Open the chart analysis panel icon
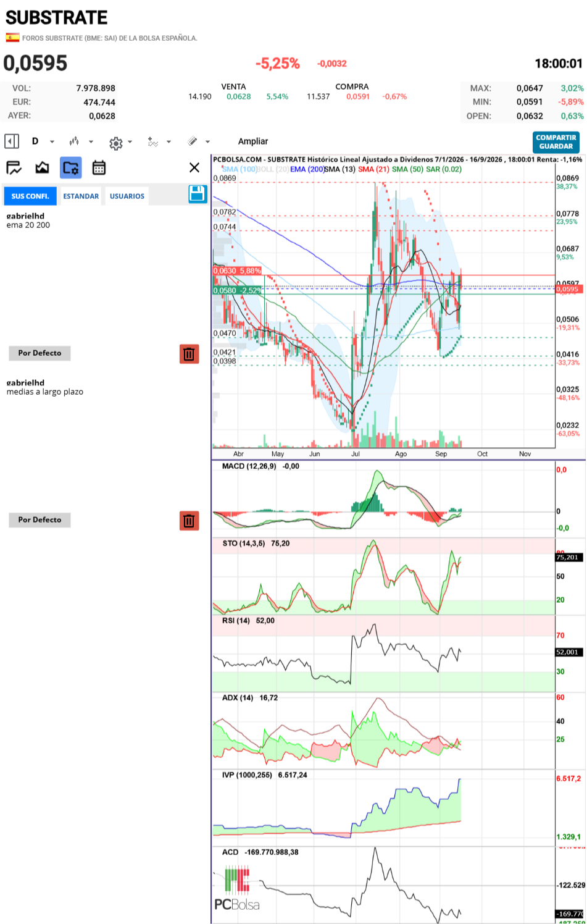587x924 pixels. pos(14,167)
